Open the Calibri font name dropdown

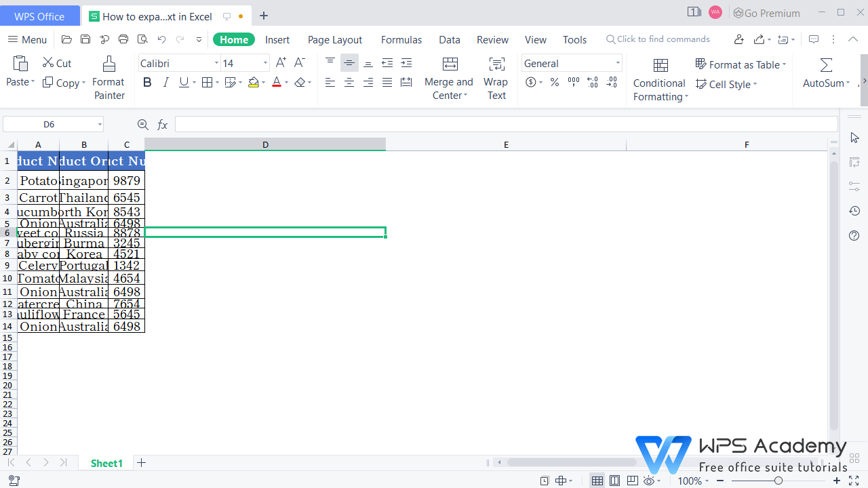(x=216, y=62)
